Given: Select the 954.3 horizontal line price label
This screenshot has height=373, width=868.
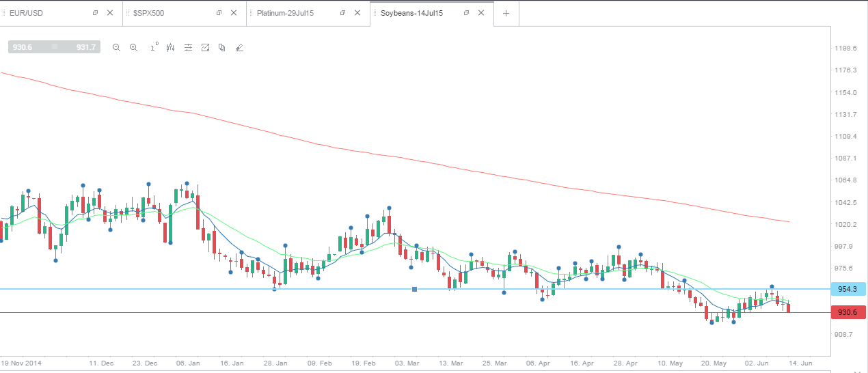Looking at the screenshot, I should click(x=847, y=289).
